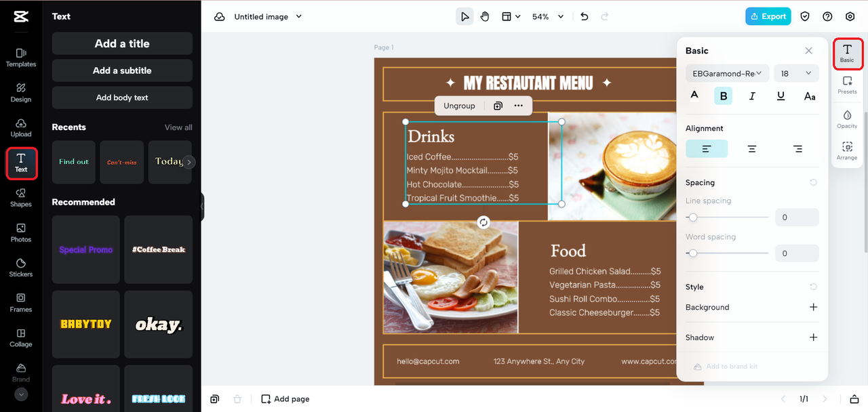
Task: Open the font size 18 dropdown
Action: (x=796, y=73)
